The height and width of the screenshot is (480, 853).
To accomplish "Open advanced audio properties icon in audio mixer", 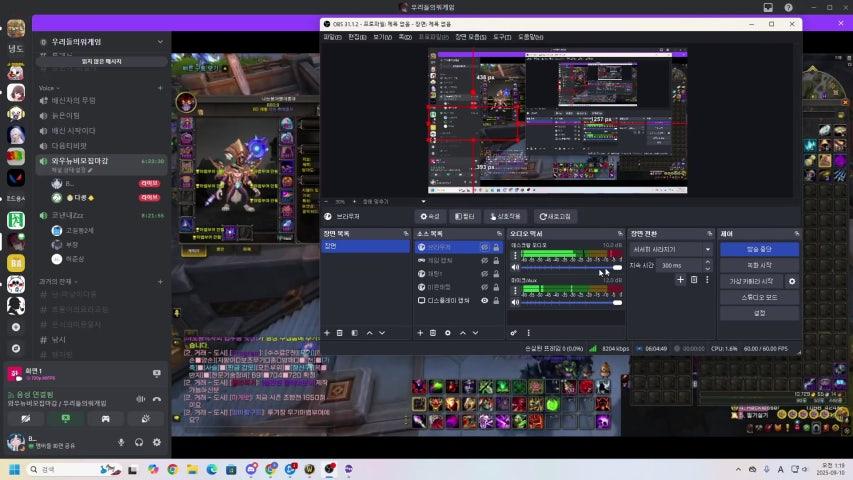I will click(x=514, y=333).
